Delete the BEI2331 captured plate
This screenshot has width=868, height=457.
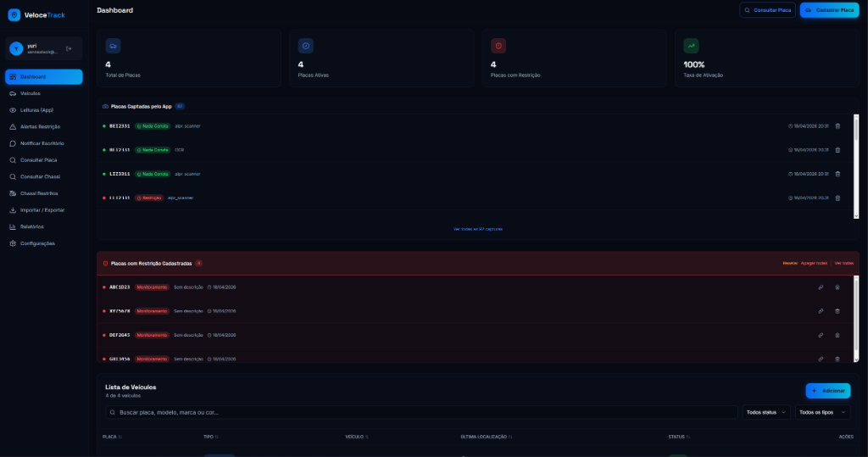click(x=837, y=126)
